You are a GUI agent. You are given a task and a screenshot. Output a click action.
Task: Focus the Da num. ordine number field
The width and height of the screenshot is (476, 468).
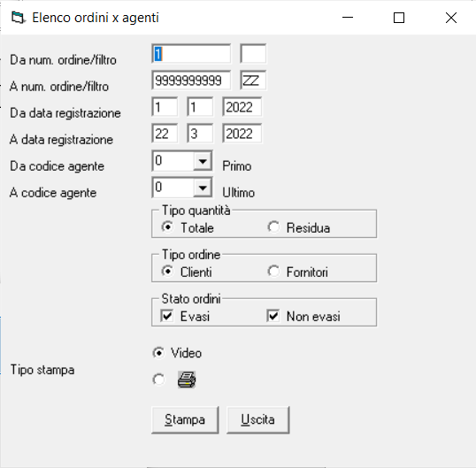click(191, 54)
